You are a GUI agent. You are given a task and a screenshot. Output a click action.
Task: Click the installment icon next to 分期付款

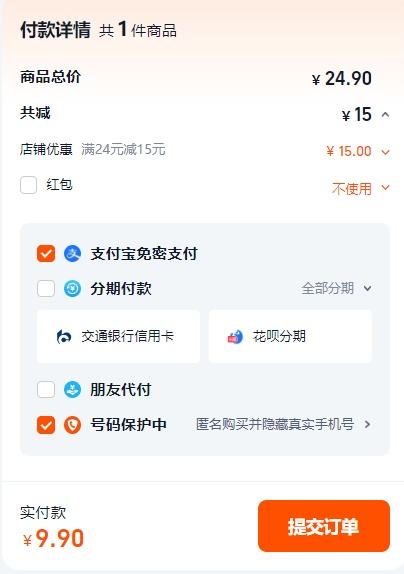[x=72, y=288]
